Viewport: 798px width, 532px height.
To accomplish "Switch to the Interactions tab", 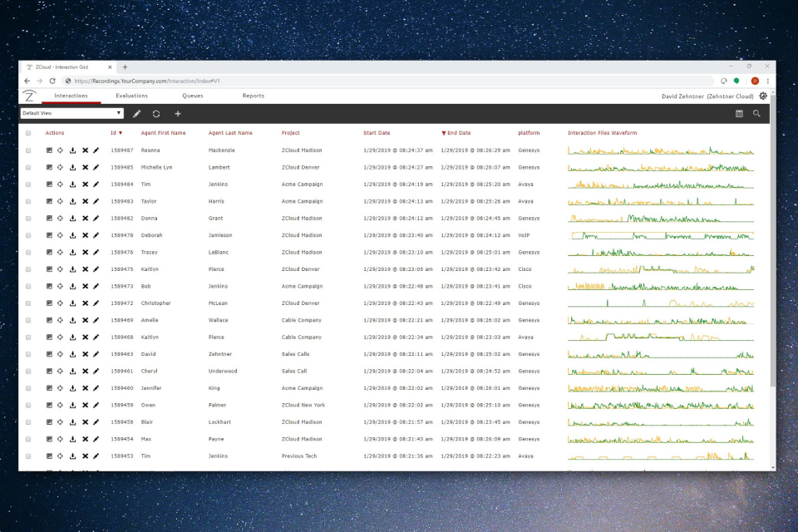I will 71,96.
